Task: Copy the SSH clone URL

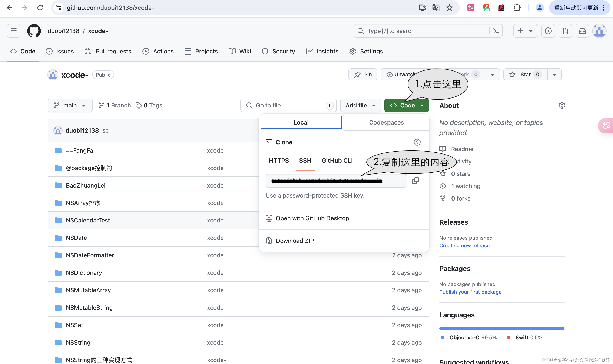Action: click(415, 181)
